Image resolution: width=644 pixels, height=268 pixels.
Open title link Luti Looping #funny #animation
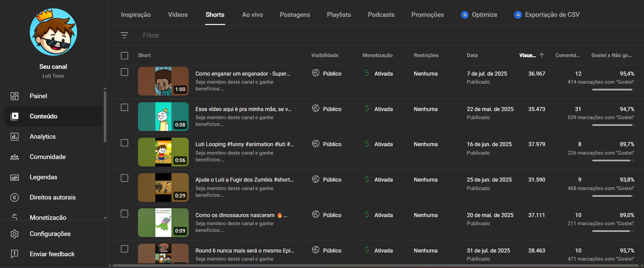245,144
